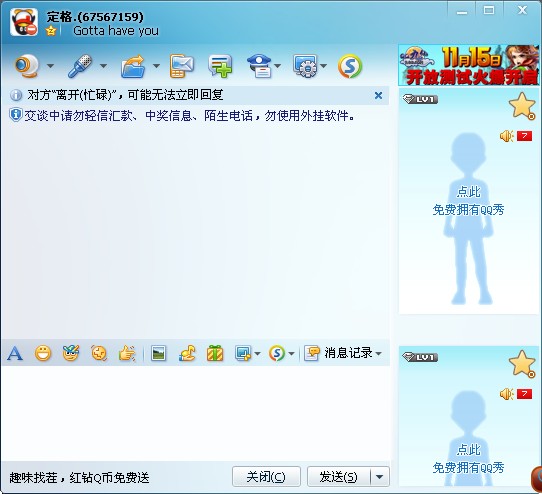
Task: Open the 趣味找茬 红钻Q币免费送 promo link
Action: [x=79, y=478]
